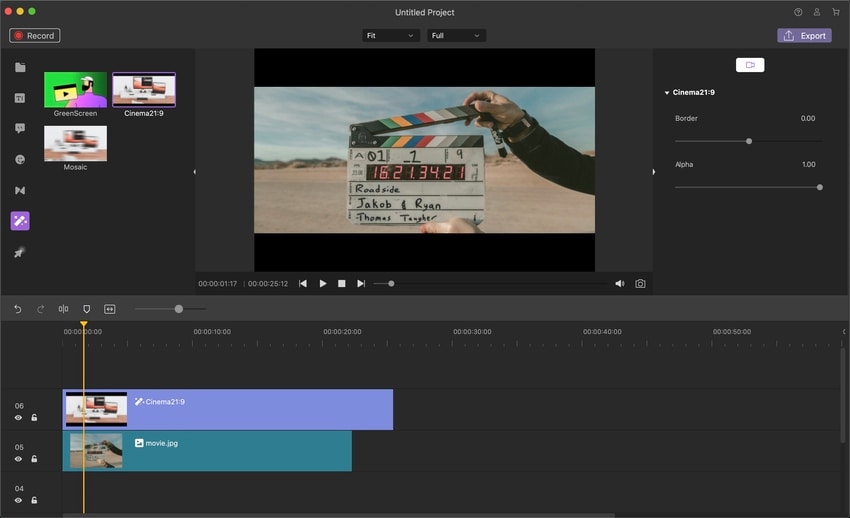Split the clip at playhead
850x518 pixels.
63,309
